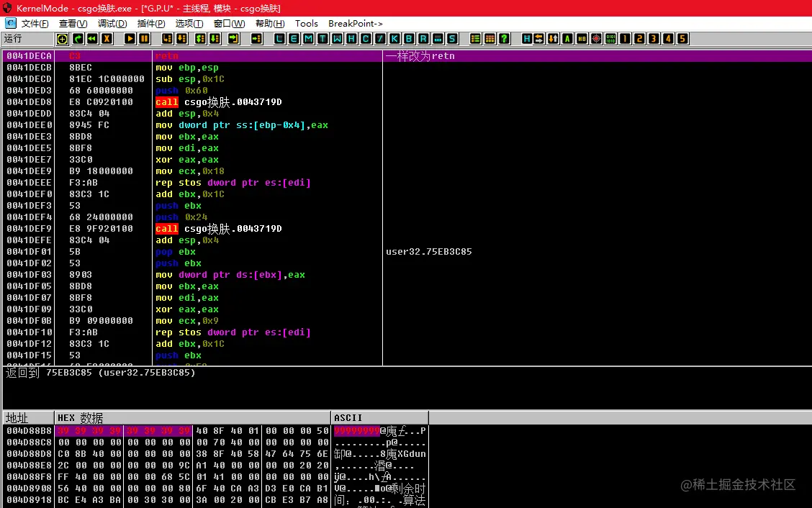The image size is (812, 508).
Task: Open Run trace with dotted icon
Action: click(x=438, y=39)
